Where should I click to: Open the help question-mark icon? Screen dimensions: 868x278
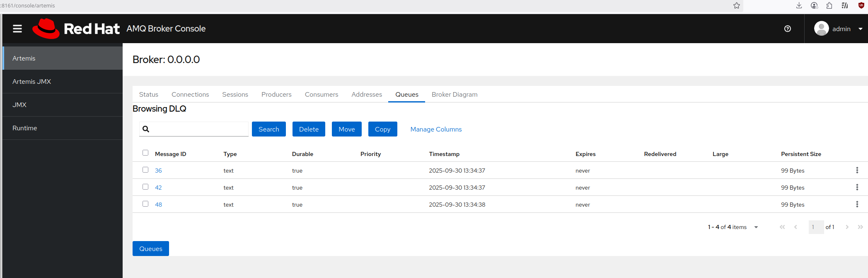(x=788, y=29)
